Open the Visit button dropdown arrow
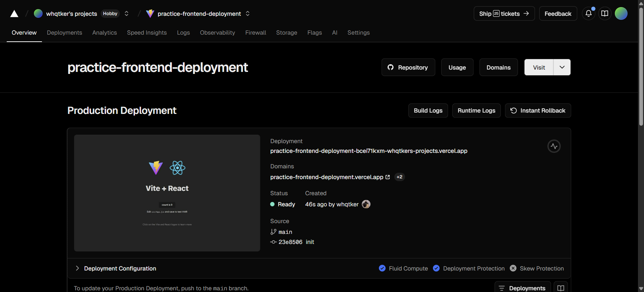Image resolution: width=644 pixels, height=292 pixels. [562, 67]
